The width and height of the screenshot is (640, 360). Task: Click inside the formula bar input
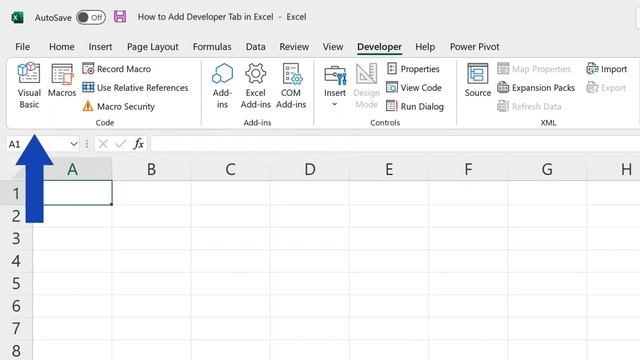pyautogui.click(x=395, y=144)
